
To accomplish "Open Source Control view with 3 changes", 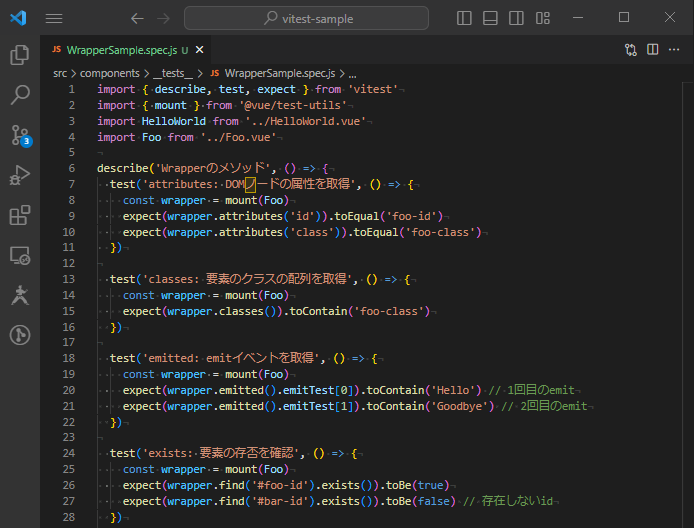I will [20, 135].
